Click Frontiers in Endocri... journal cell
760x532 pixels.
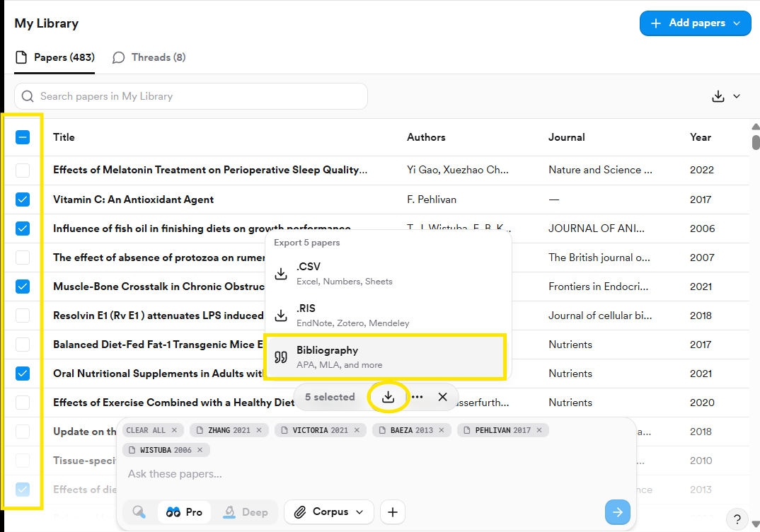598,287
